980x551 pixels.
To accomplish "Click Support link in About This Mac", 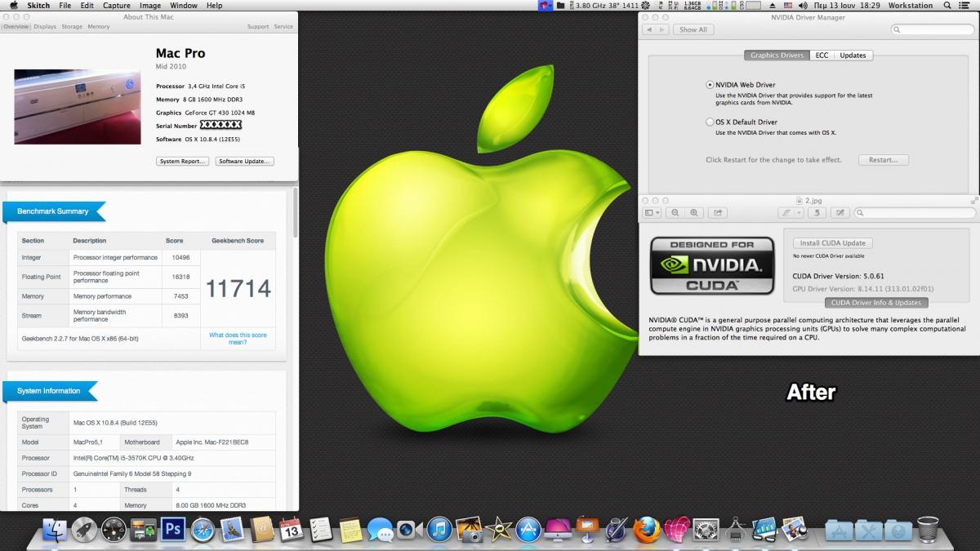I will tap(258, 26).
